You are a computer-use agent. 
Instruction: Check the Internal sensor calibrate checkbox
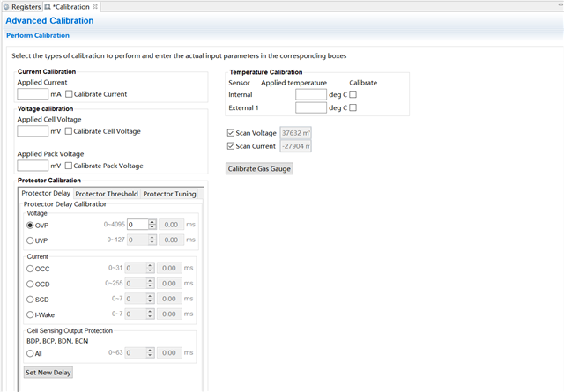click(x=352, y=94)
